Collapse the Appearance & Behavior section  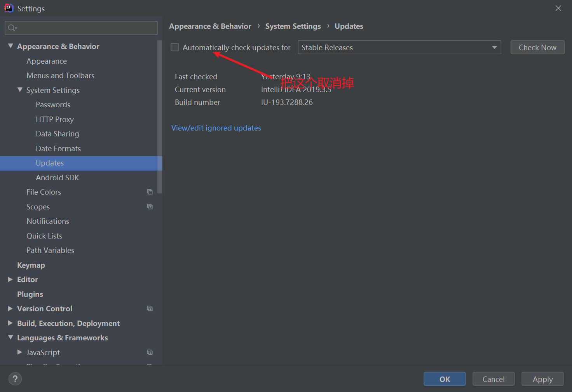coord(10,46)
